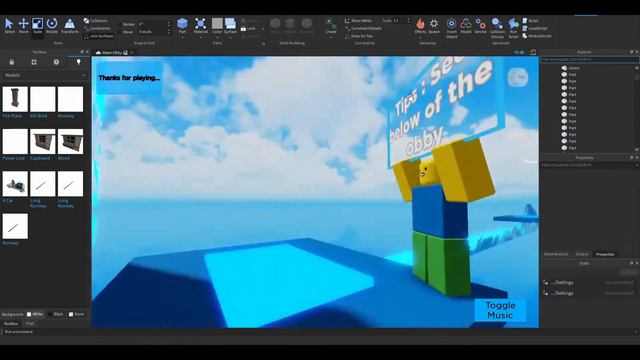
Task: Open the Material picker
Action: coord(200,24)
